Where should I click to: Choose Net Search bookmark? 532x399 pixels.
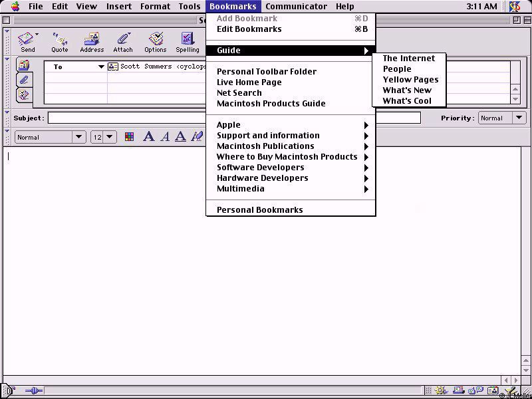291,92
